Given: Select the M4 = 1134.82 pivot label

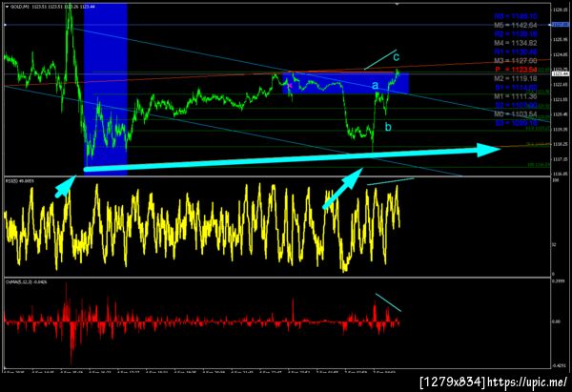Looking at the screenshot, I should pyautogui.click(x=516, y=43).
